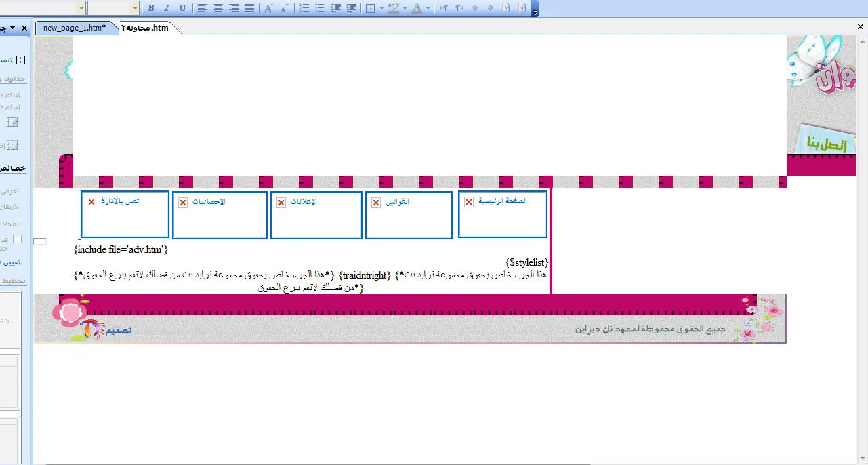Insert a numbered list
868x465 pixels.
(x=304, y=8)
